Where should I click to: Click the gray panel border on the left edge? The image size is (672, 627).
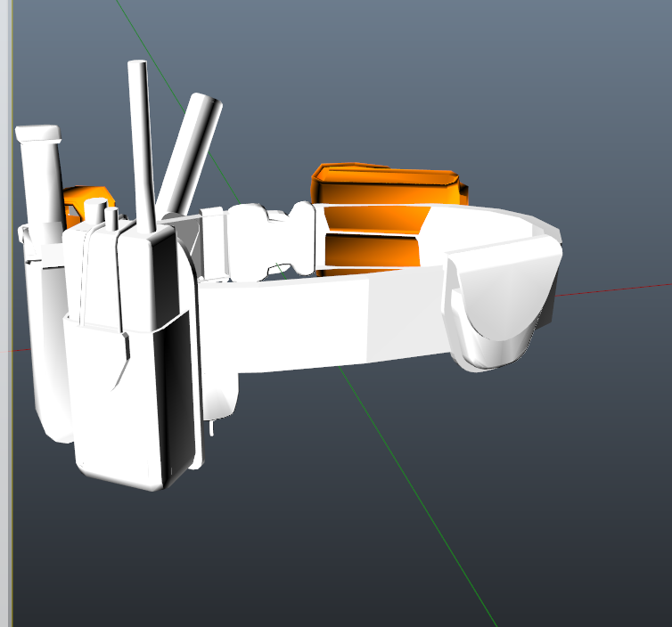tap(5, 356)
